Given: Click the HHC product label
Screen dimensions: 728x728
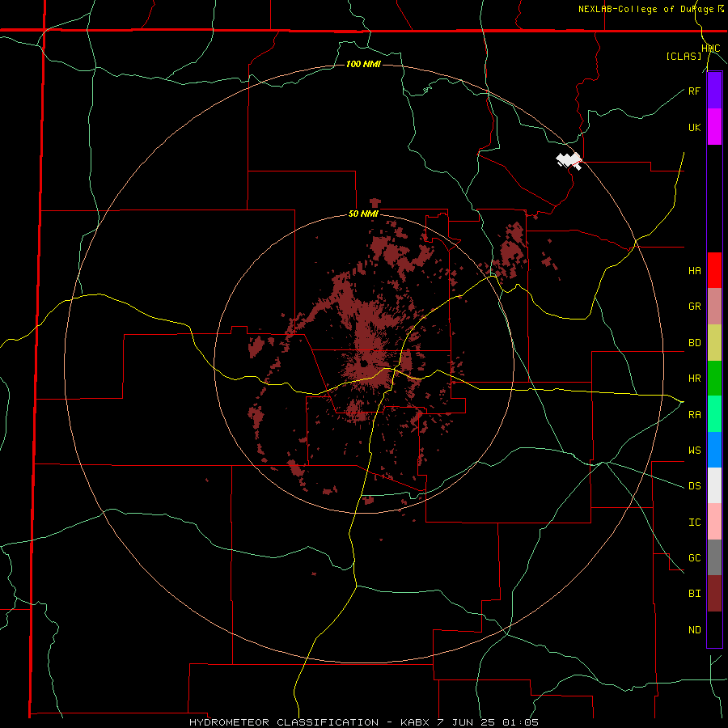Looking at the screenshot, I should pyautogui.click(x=711, y=49).
